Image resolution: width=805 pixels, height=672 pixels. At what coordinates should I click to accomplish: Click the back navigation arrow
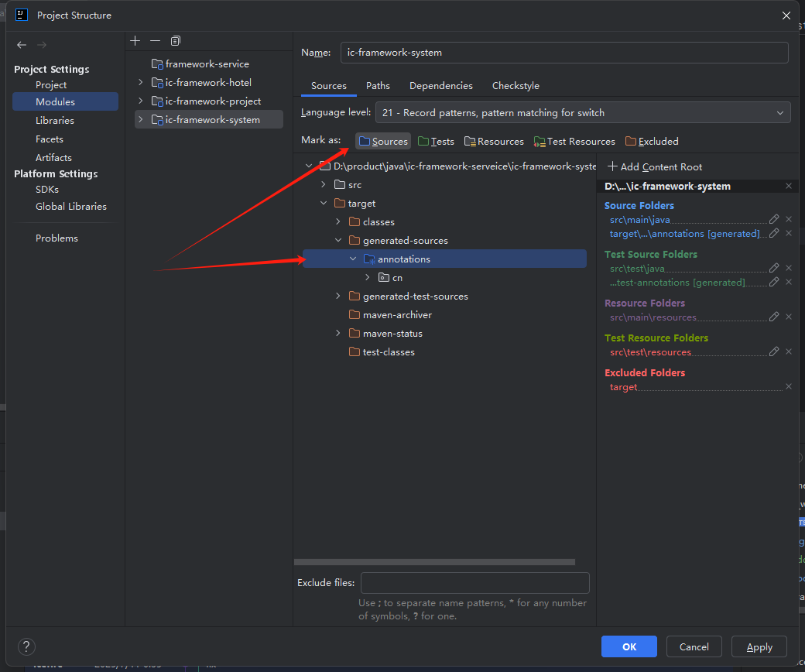[22, 45]
